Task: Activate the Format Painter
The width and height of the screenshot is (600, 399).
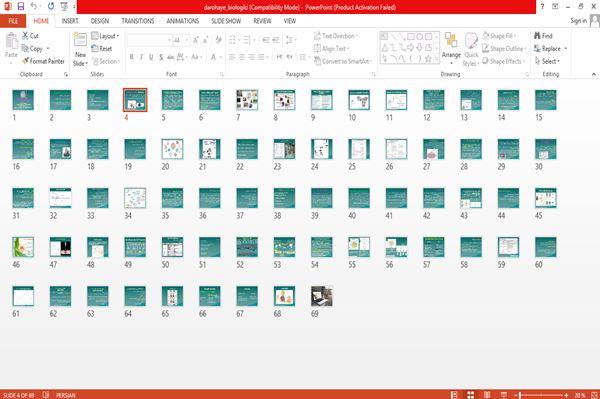Action: coord(43,61)
